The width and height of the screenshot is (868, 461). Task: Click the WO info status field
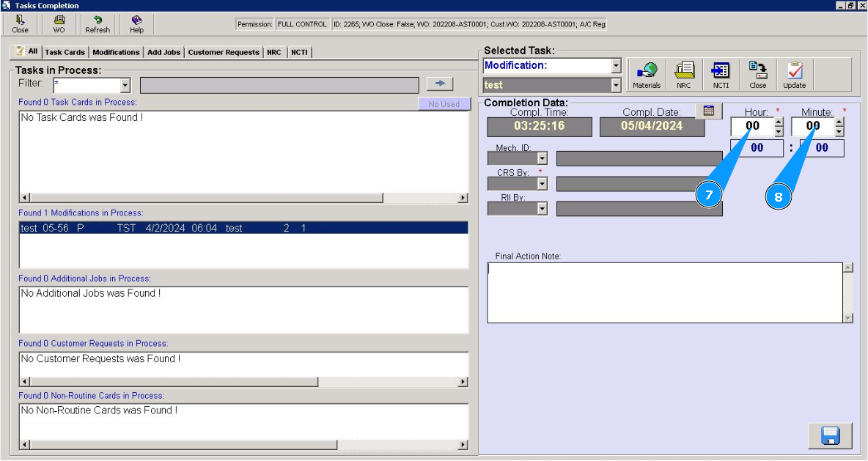(469, 24)
